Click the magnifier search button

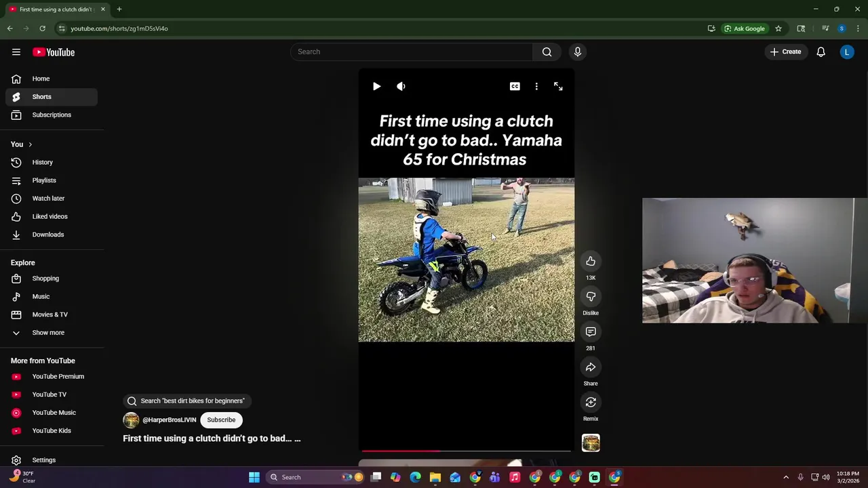[547, 52]
